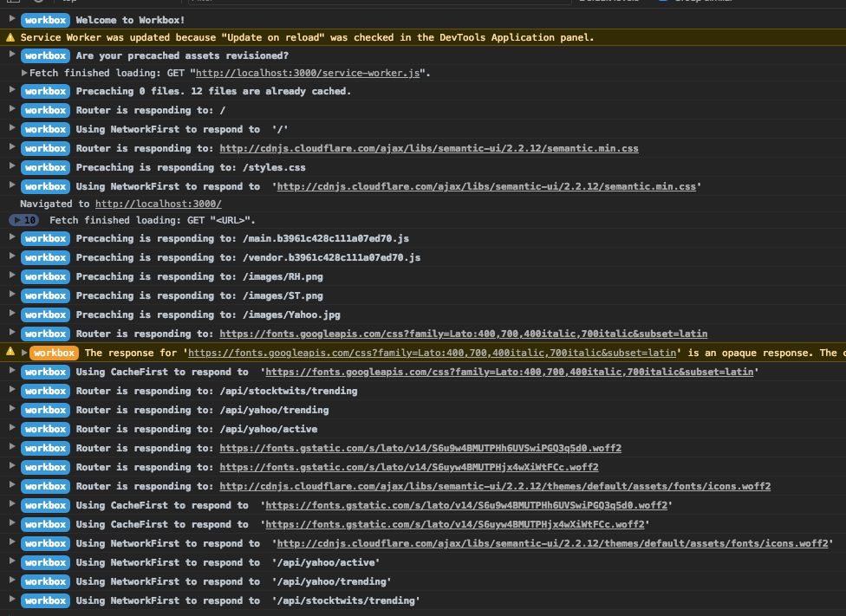Click the warning icon on Service Worker message
This screenshot has width=846, height=616.
coord(10,38)
